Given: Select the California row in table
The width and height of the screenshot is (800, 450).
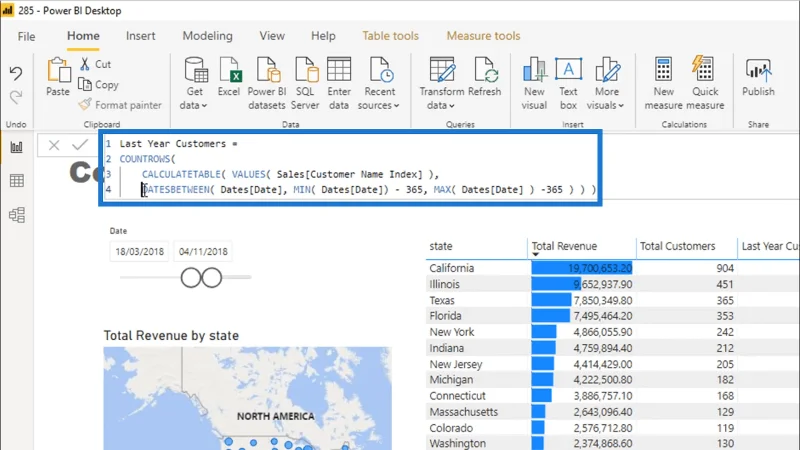Looking at the screenshot, I should [x=612, y=268].
